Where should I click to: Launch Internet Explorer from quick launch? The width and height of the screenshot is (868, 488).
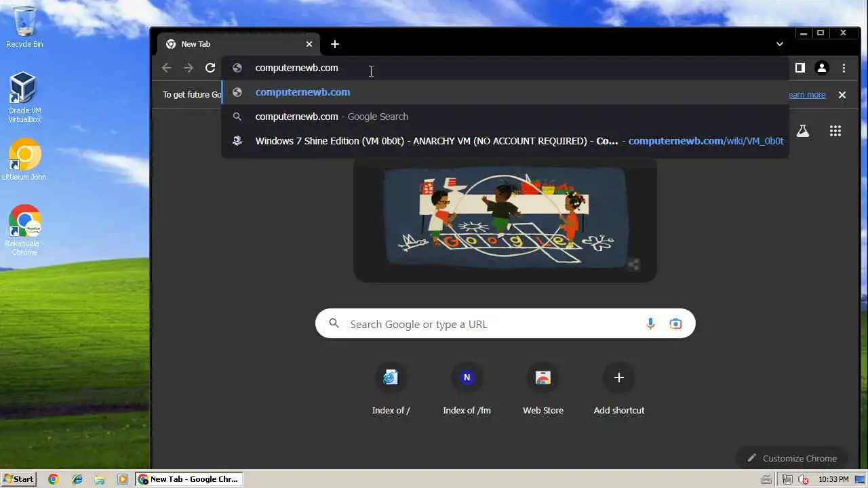tap(77, 479)
